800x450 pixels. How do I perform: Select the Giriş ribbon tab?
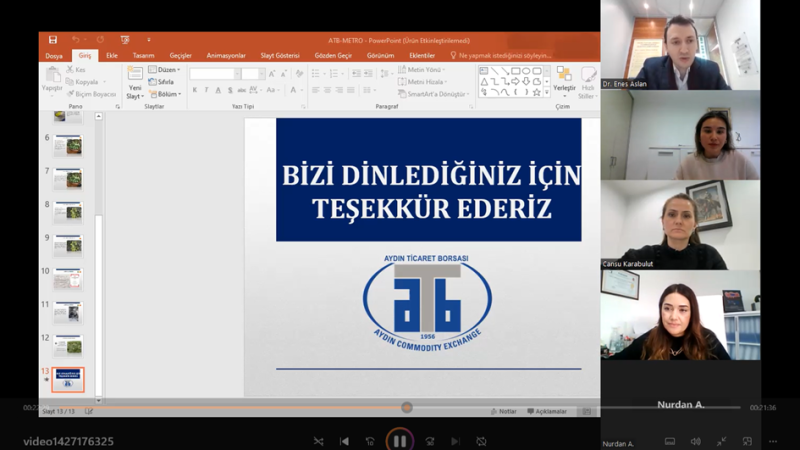[x=85, y=56]
